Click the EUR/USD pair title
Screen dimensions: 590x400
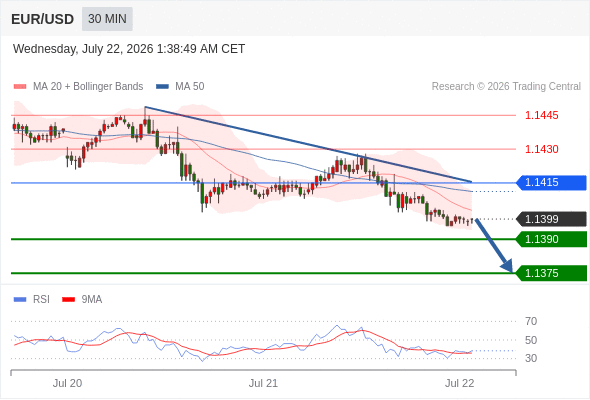pyautogui.click(x=43, y=19)
